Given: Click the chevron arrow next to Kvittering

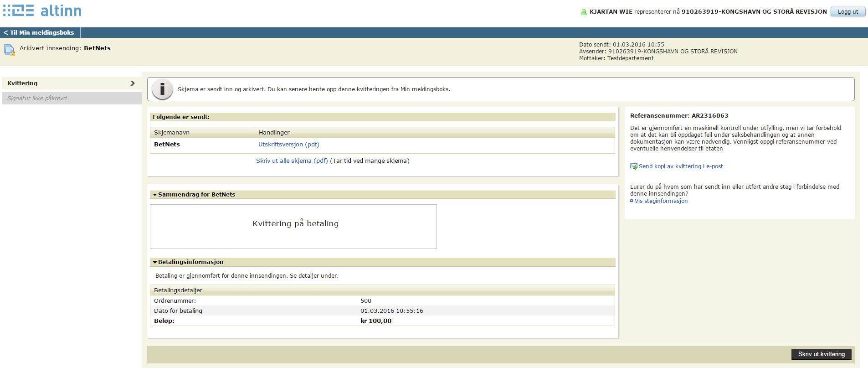Looking at the screenshot, I should tap(133, 83).
